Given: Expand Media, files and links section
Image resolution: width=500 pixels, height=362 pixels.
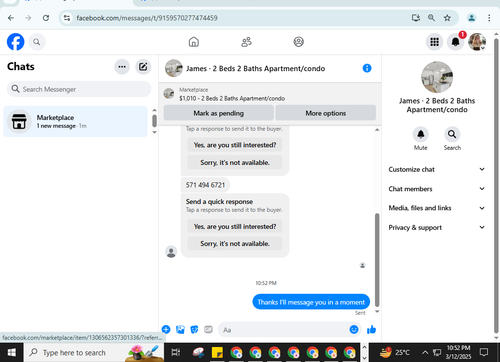Looking at the screenshot, I should 437,208.
